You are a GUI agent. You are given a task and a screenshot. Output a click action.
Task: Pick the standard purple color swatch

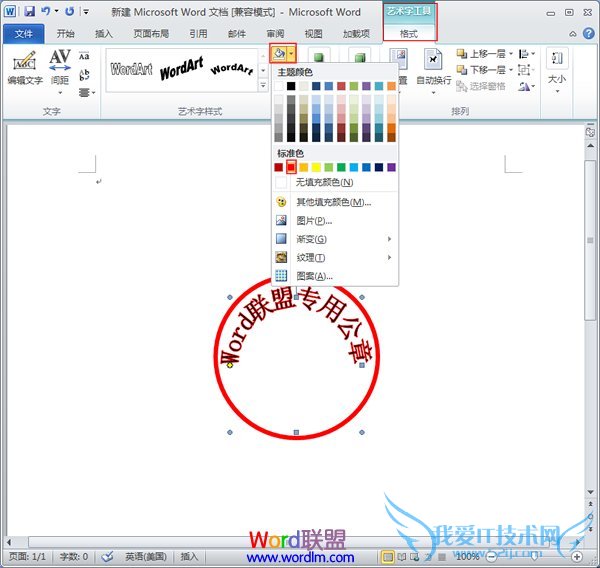pos(391,167)
